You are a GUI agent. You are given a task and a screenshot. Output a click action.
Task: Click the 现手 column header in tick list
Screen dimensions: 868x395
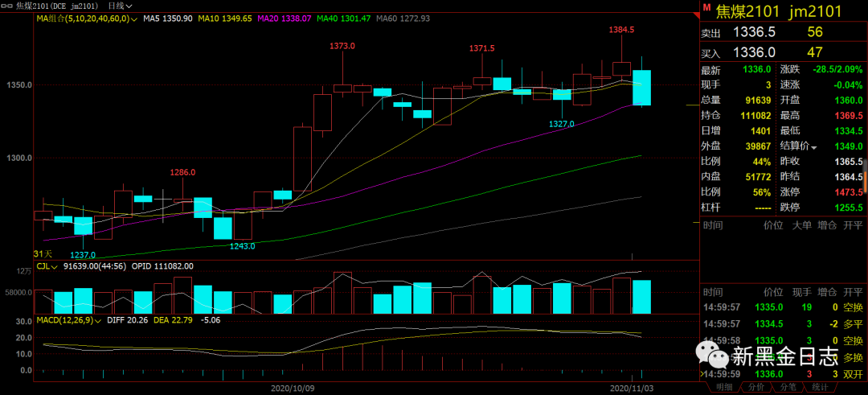(x=802, y=292)
